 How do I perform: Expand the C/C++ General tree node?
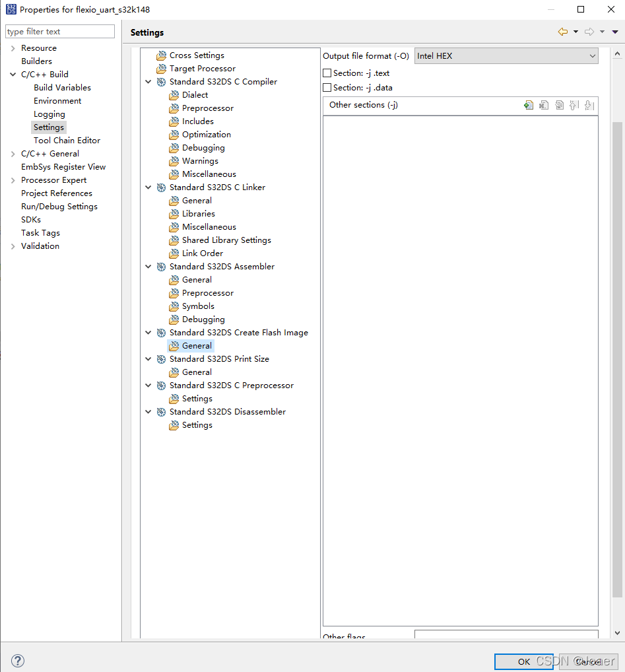[x=13, y=153]
